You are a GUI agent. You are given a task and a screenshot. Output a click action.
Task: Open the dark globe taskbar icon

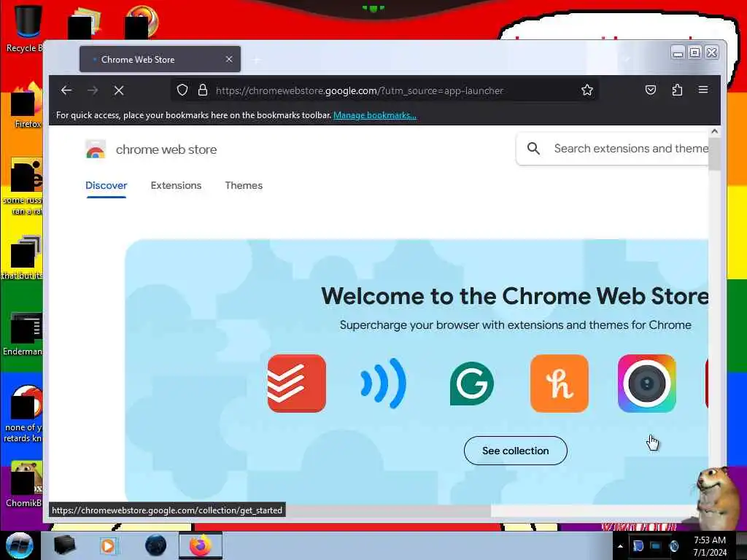(156, 545)
